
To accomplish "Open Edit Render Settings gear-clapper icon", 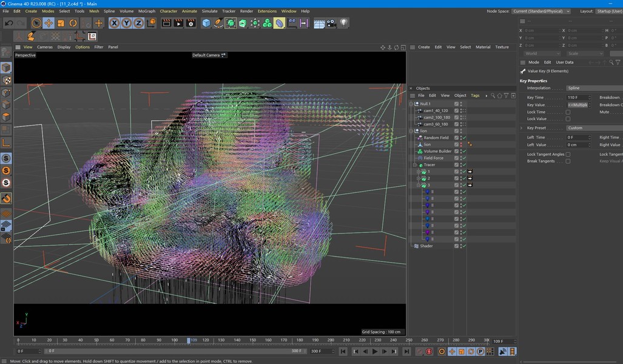I will click(x=190, y=23).
